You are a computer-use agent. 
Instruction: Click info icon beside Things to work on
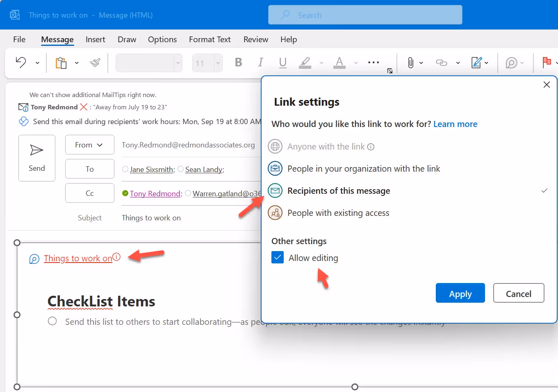tap(116, 257)
